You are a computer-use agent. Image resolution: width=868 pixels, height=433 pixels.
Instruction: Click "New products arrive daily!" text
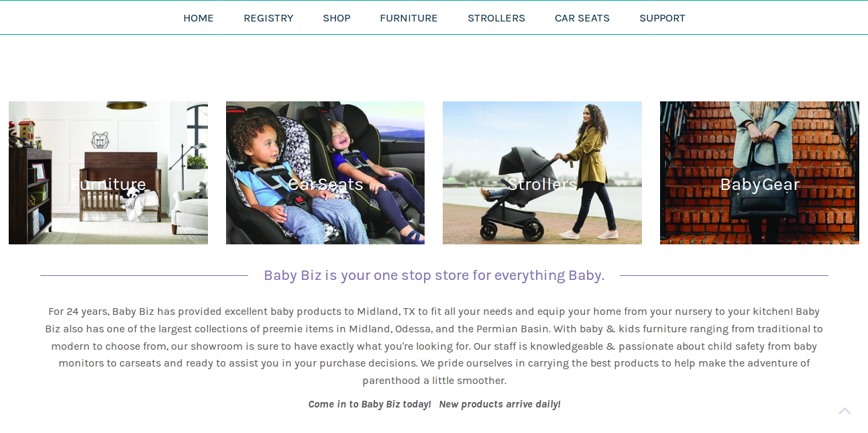pos(500,404)
